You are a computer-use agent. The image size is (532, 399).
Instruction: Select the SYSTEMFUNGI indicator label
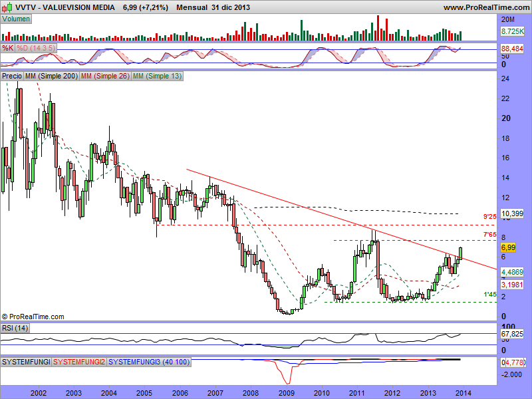(26, 362)
